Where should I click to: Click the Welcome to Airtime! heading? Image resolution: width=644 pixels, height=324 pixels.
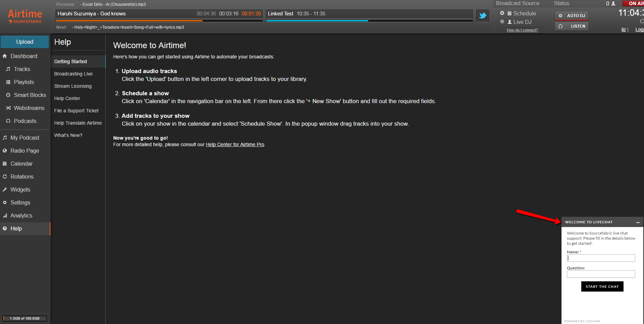pyautogui.click(x=150, y=45)
